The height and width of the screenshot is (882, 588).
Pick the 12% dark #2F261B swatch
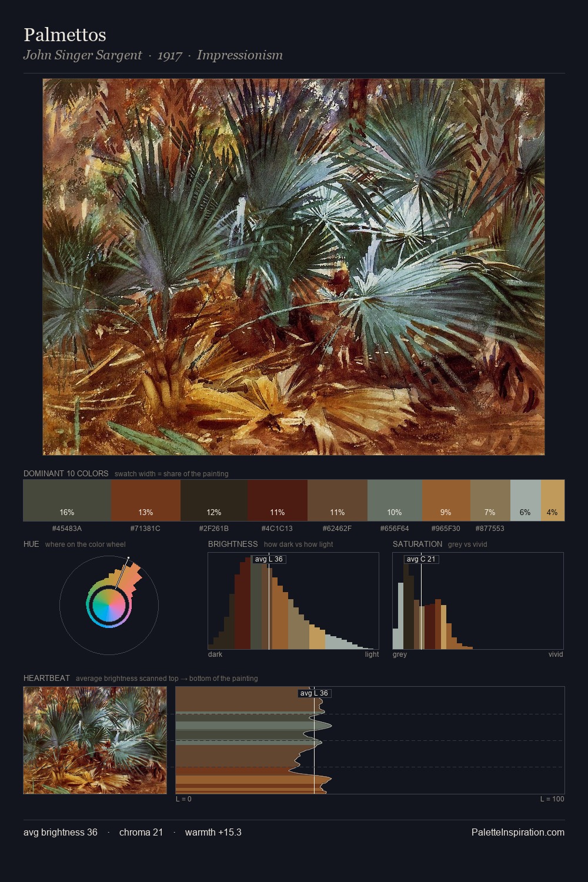pos(214,500)
